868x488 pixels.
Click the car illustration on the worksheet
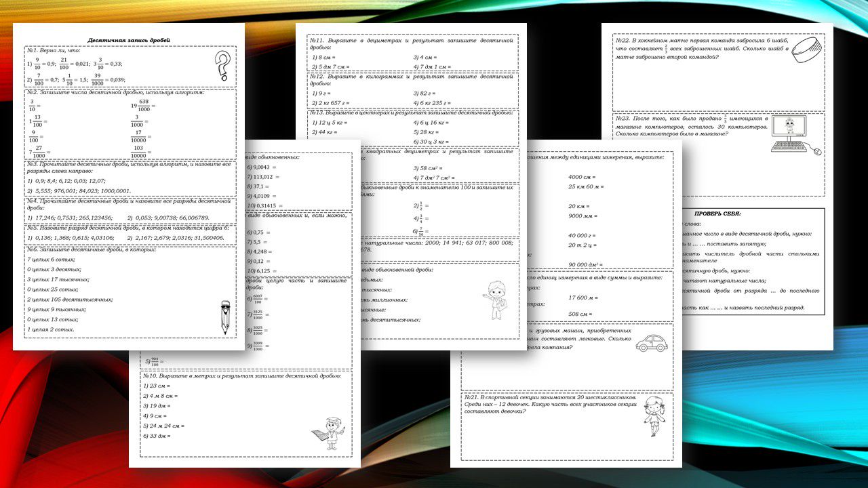651,343
